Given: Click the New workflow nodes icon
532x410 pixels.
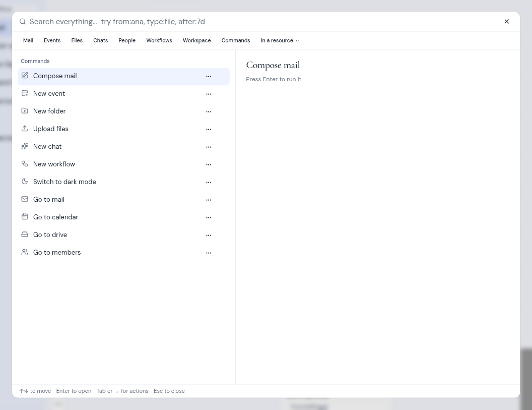Looking at the screenshot, I should [x=25, y=164].
